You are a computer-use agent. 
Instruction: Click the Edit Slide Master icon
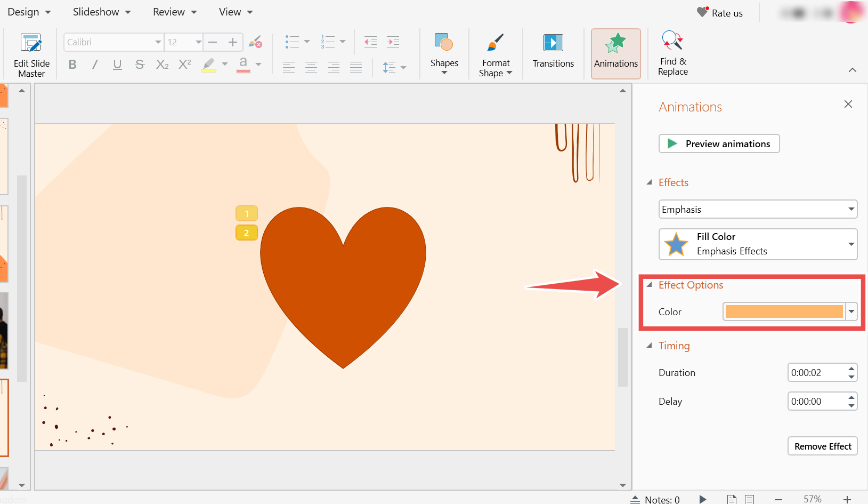coord(31,44)
